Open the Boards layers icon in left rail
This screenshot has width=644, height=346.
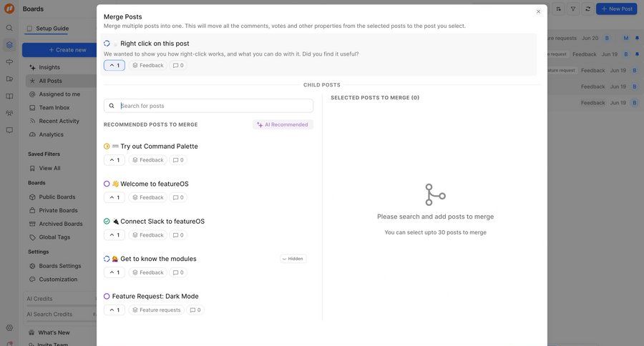tap(9, 45)
